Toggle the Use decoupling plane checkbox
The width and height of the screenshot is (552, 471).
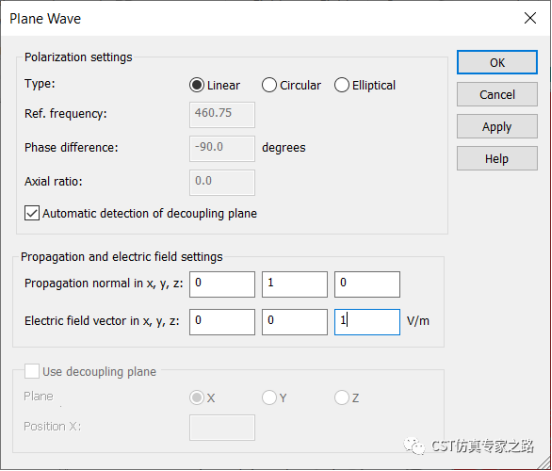pos(32,371)
